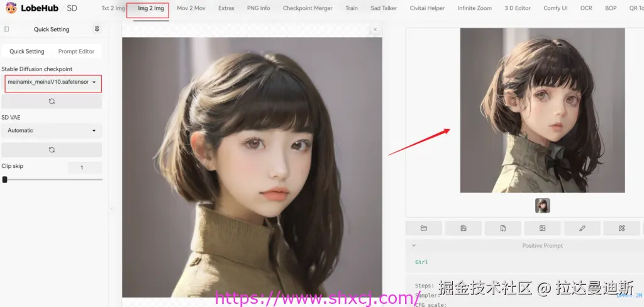Collapse the sidebar panel icon left of the Quick Setting title
Viewport: 644px width, 307px height.
(x=6, y=29)
